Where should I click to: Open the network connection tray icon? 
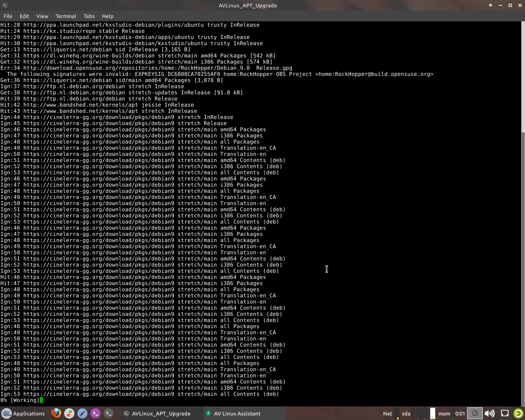pos(505,413)
